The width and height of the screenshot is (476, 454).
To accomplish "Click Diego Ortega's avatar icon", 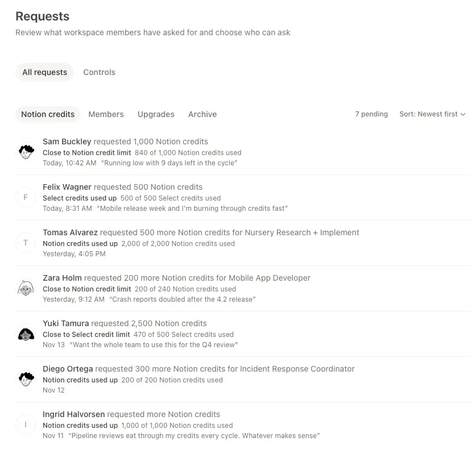I will click(26, 380).
